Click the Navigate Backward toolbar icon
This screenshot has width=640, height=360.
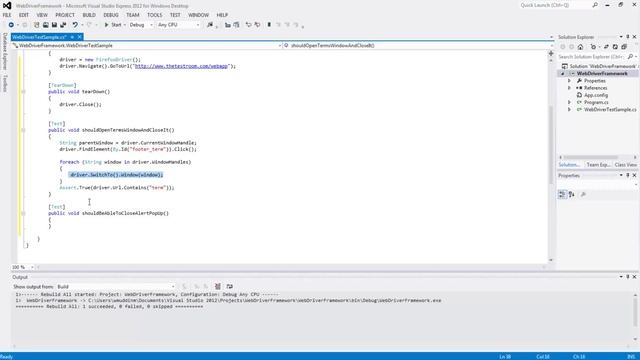point(11,25)
